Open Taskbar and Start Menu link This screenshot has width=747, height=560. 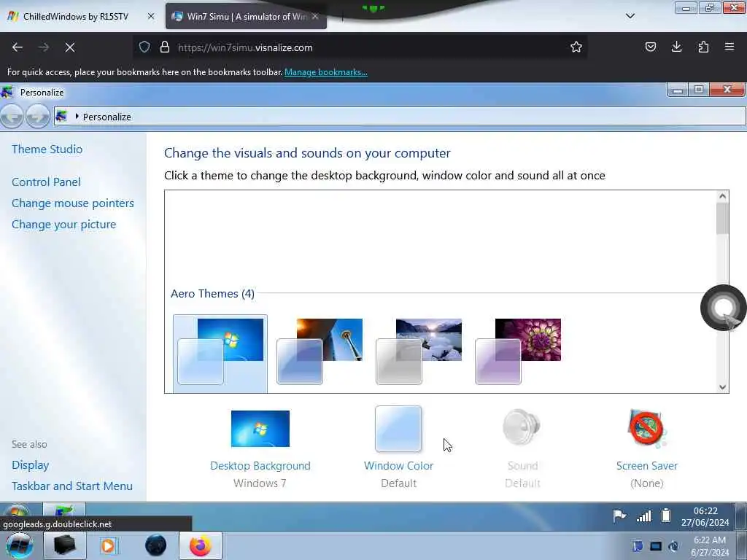coord(72,486)
